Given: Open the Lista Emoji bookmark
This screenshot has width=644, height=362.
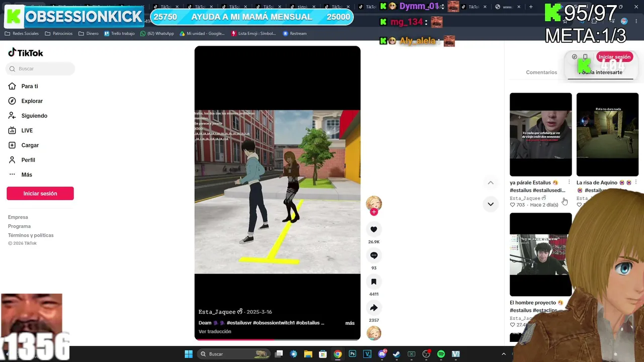Looking at the screenshot, I should (254, 34).
